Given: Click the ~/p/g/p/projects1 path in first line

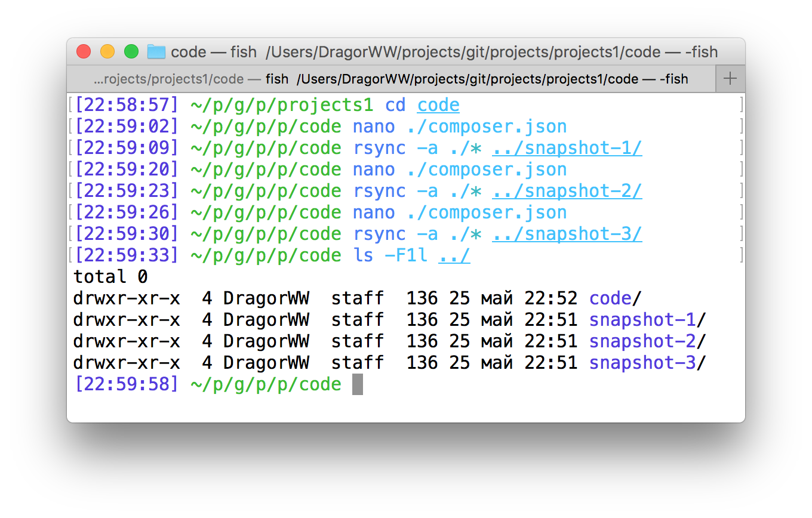Looking at the screenshot, I should (282, 105).
